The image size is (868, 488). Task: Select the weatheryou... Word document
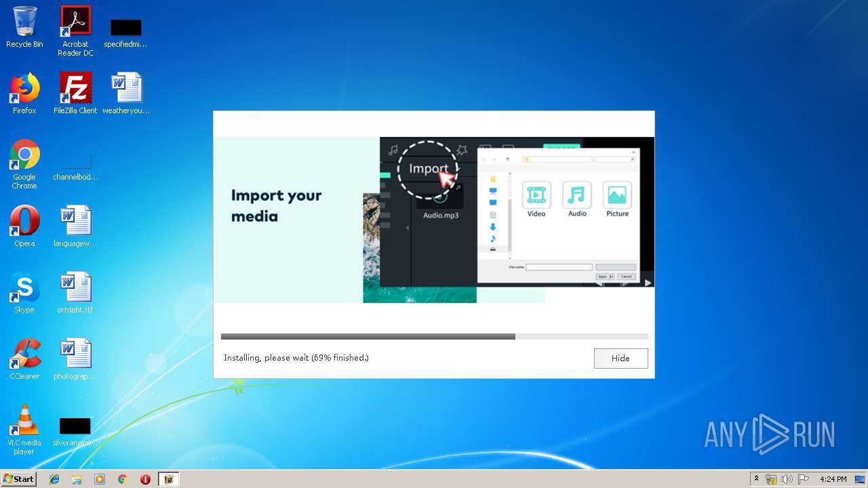[x=126, y=94]
